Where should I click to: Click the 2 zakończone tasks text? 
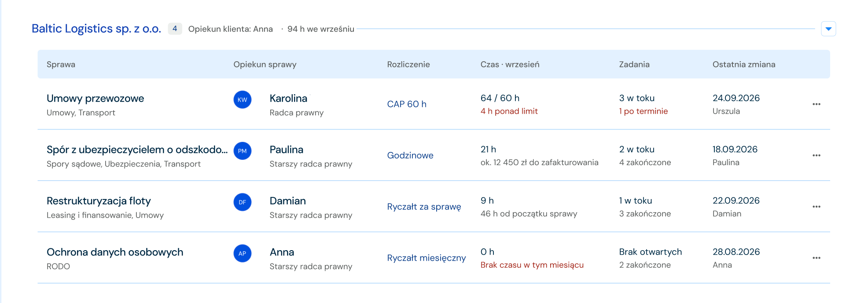point(645,265)
